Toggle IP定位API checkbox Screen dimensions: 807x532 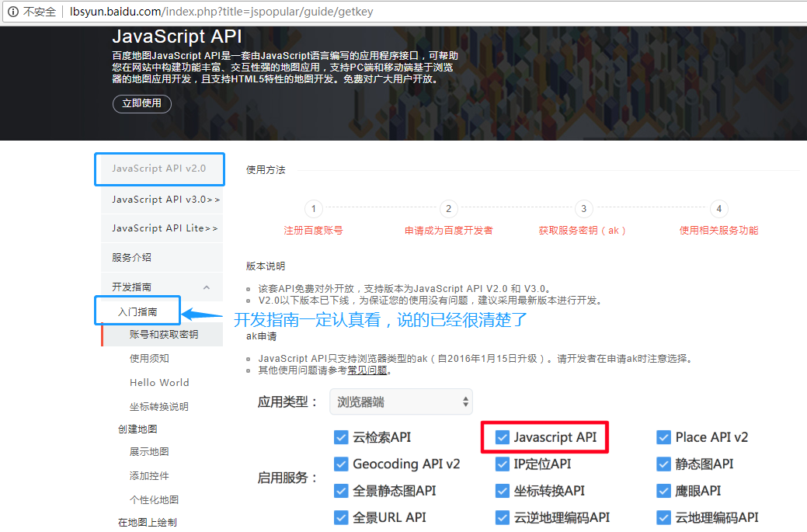click(503, 464)
